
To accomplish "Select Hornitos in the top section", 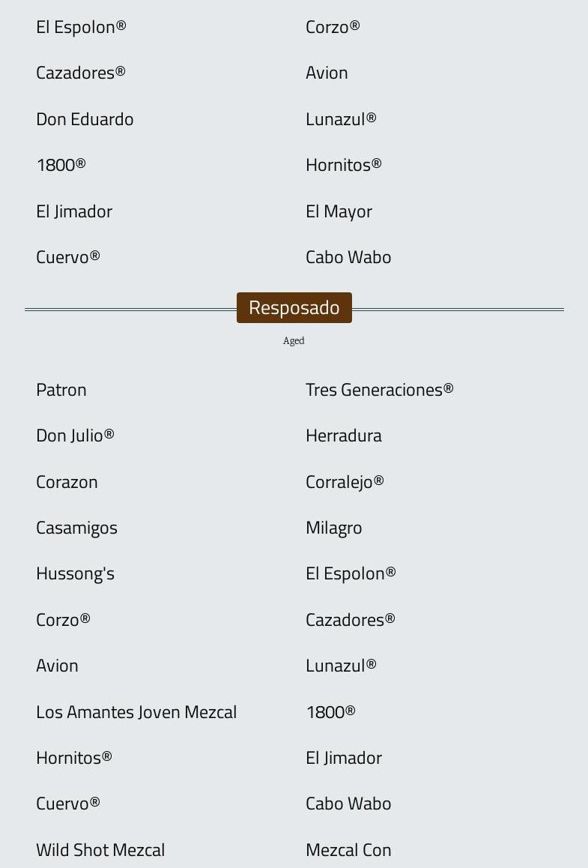I will click(x=343, y=165).
